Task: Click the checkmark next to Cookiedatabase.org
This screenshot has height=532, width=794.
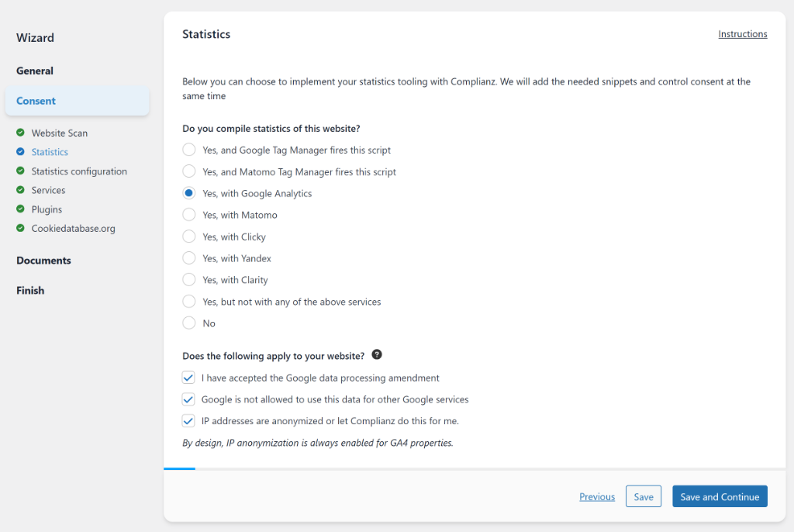Action: click(21, 228)
